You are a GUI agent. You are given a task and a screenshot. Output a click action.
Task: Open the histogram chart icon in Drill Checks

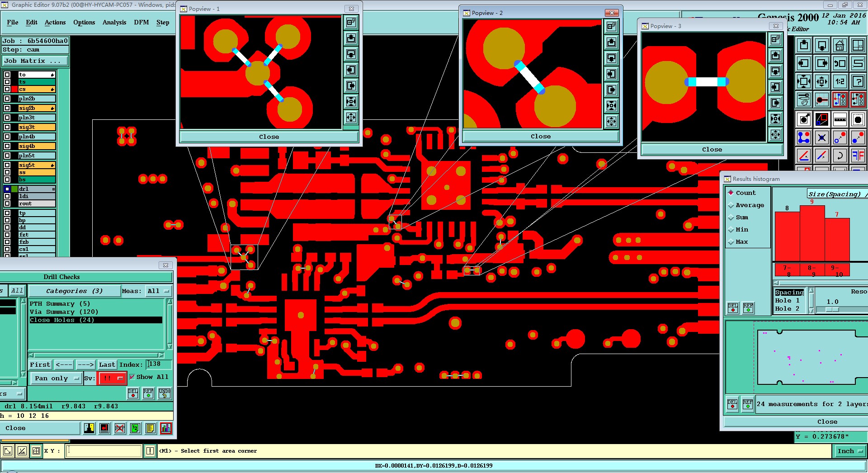(x=166, y=428)
